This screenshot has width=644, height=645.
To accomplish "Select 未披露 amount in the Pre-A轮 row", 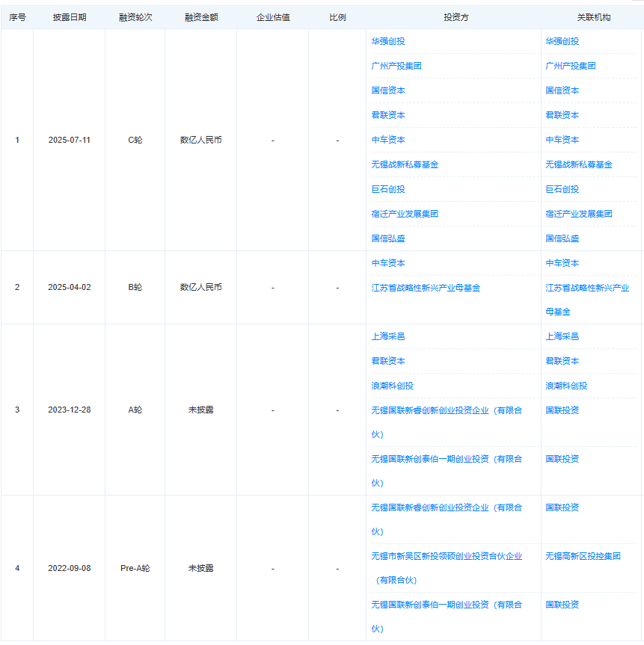I will 201,568.
